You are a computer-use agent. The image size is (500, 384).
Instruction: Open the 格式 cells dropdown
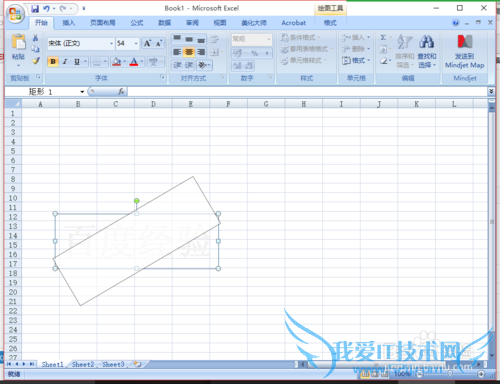(x=356, y=61)
